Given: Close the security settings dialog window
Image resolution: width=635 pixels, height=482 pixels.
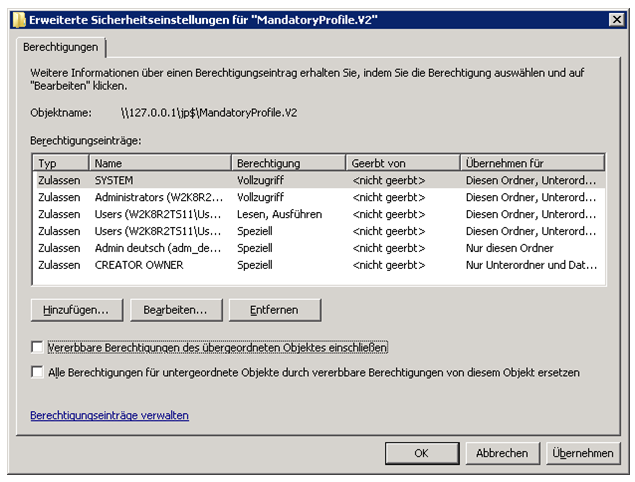Looking at the screenshot, I should pos(615,19).
